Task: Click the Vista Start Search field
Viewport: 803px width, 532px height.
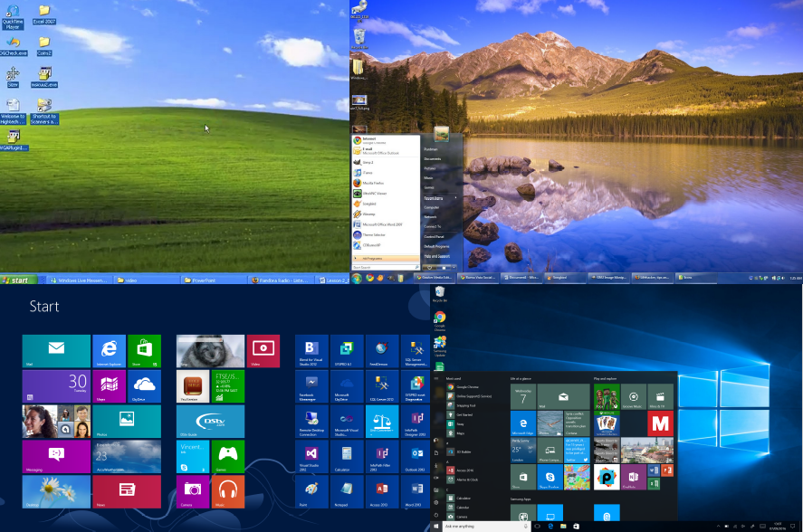Action: pos(386,267)
